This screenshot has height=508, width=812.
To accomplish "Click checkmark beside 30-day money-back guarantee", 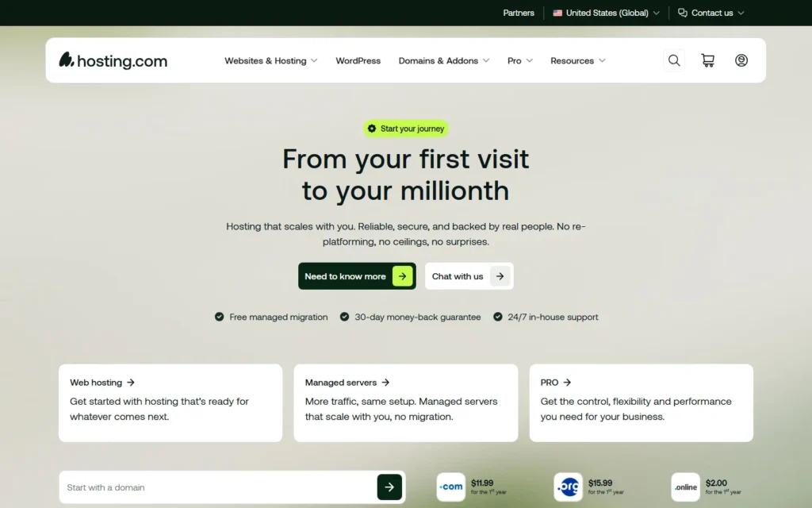I will [x=344, y=317].
